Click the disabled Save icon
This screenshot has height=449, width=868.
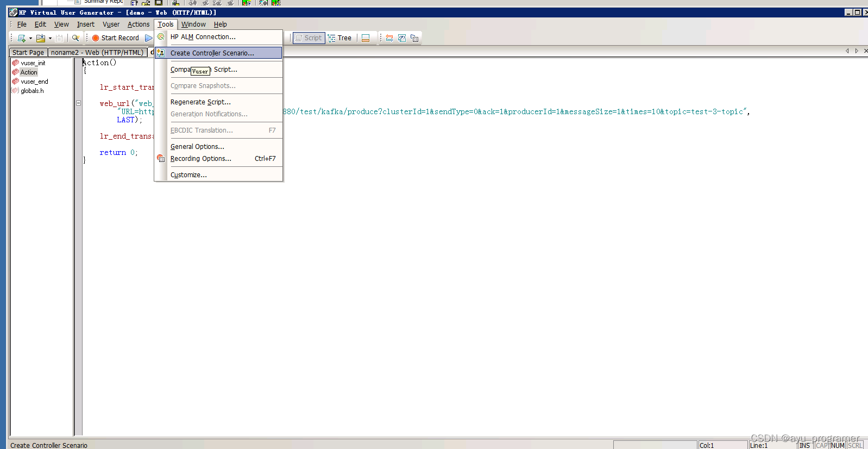pyautogui.click(x=59, y=38)
